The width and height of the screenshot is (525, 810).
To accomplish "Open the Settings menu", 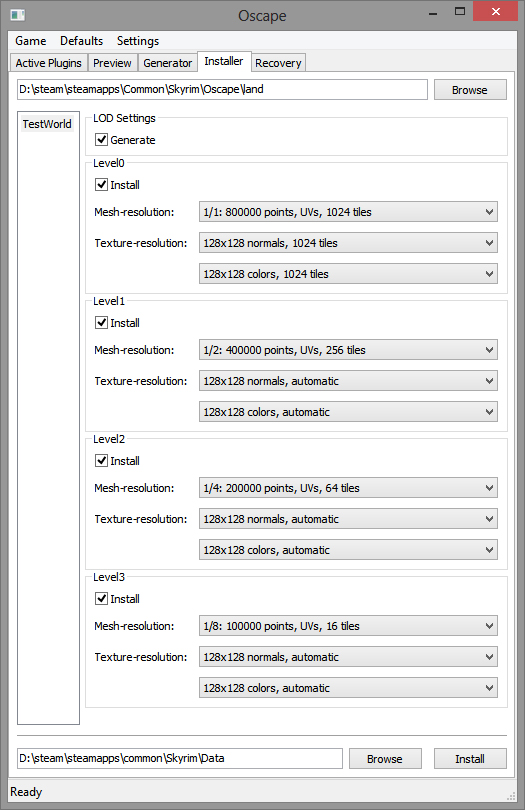I will pyautogui.click(x=137, y=41).
